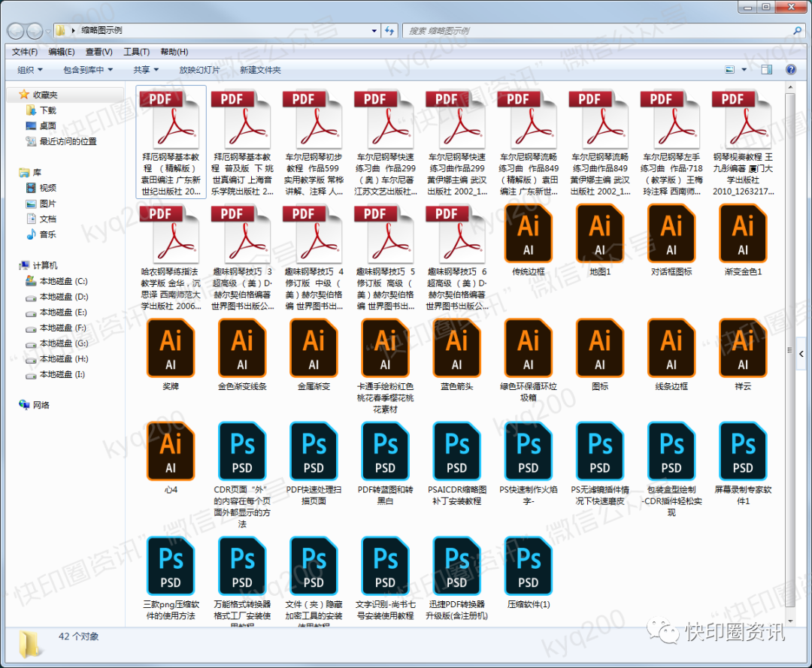Image resolution: width=812 pixels, height=668 pixels.
Task: Select the 钢琴视奏教程 PDF file
Action: [743, 142]
